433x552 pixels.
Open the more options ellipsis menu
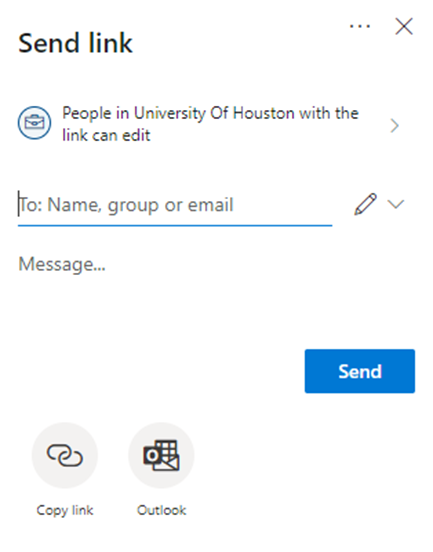pyautogui.click(x=360, y=26)
